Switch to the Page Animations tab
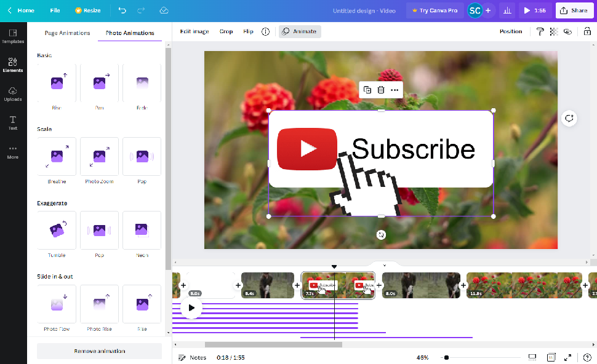This screenshot has height=364, width=597. click(x=67, y=33)
